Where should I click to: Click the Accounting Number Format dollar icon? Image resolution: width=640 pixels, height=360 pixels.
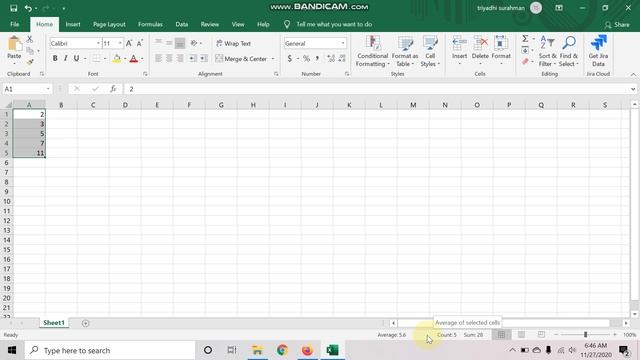coord(289,59)
